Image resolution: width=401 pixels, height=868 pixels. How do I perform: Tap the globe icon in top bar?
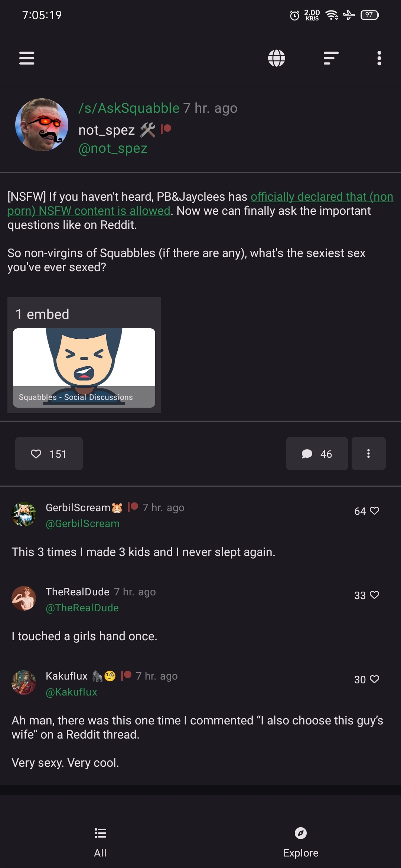277,58
